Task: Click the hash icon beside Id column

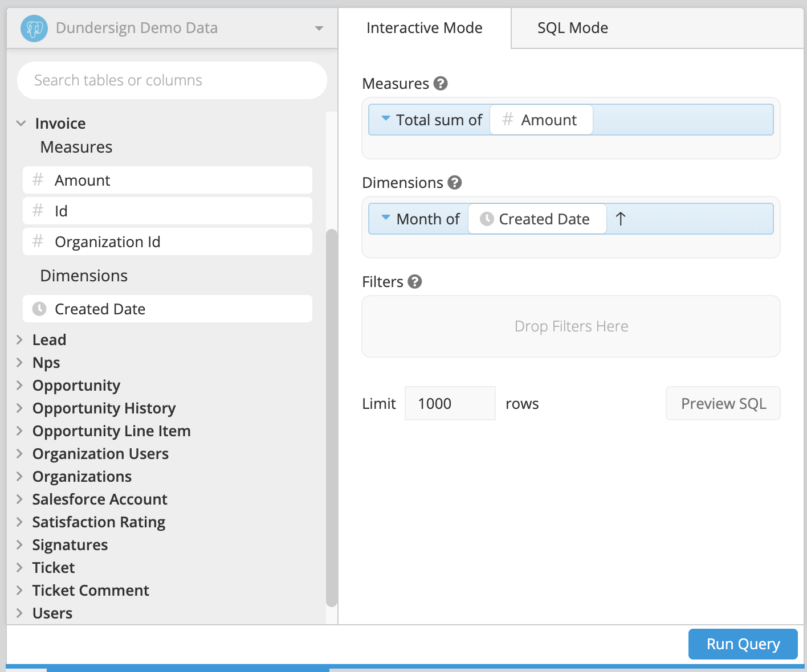Action: (38, 211)
